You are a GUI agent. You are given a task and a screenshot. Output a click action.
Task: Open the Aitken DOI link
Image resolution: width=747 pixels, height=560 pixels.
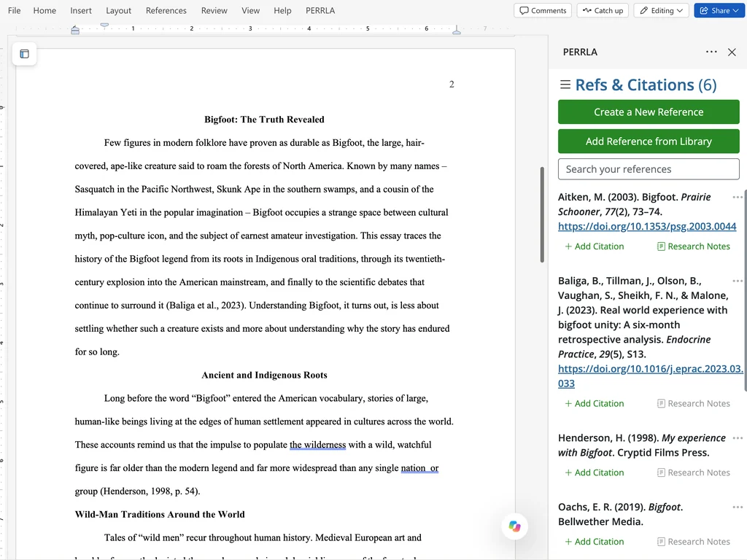(647, 226)
